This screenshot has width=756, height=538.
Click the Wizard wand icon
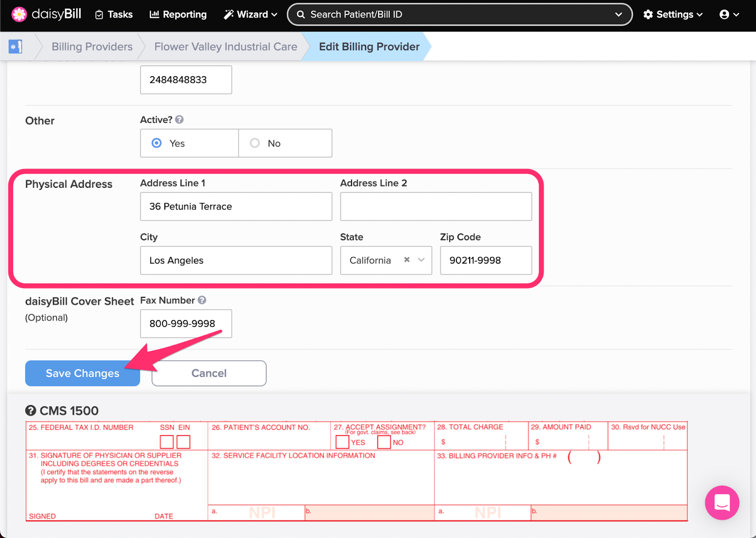[229, 15]
